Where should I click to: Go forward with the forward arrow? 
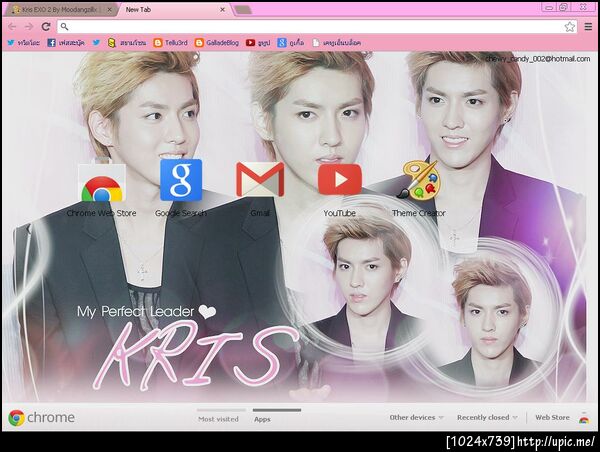pos(29,26)
